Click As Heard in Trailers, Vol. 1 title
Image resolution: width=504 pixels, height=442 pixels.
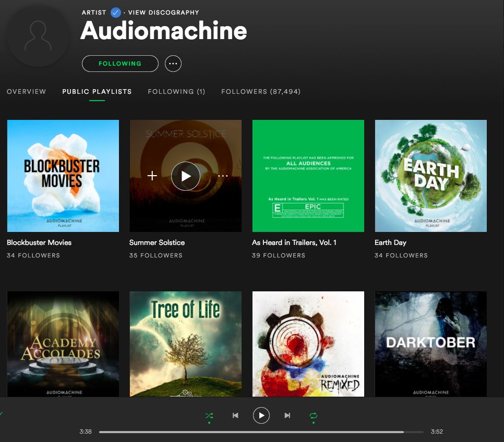[294, 242]
